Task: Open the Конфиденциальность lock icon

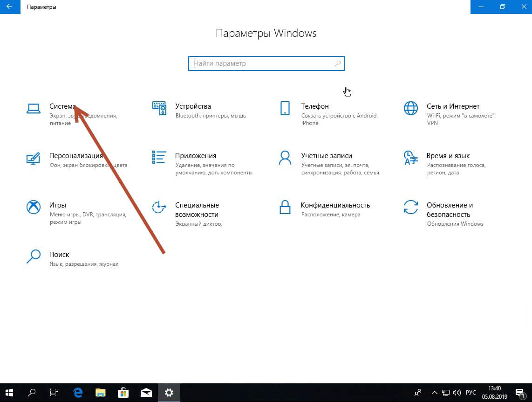Action: [x=285, y=207]
